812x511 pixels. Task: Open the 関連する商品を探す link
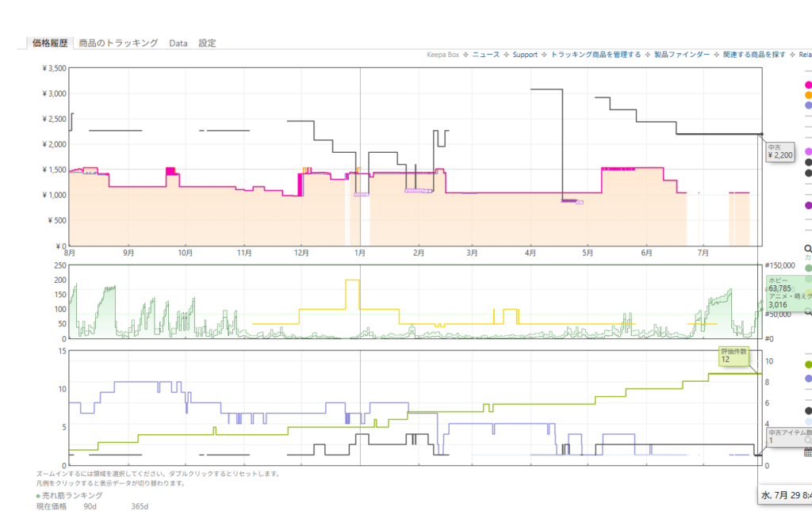pyautogui.click(x=754, y=55)
